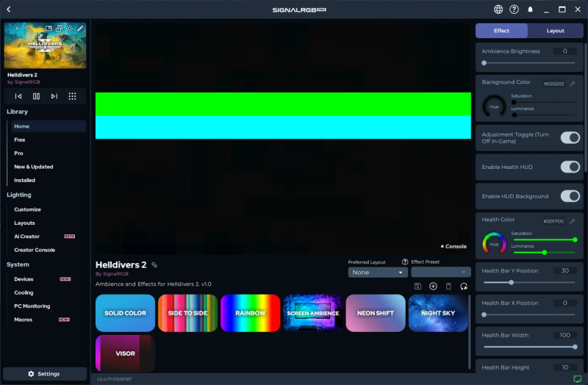Open the help question mark in title bar

514,10
